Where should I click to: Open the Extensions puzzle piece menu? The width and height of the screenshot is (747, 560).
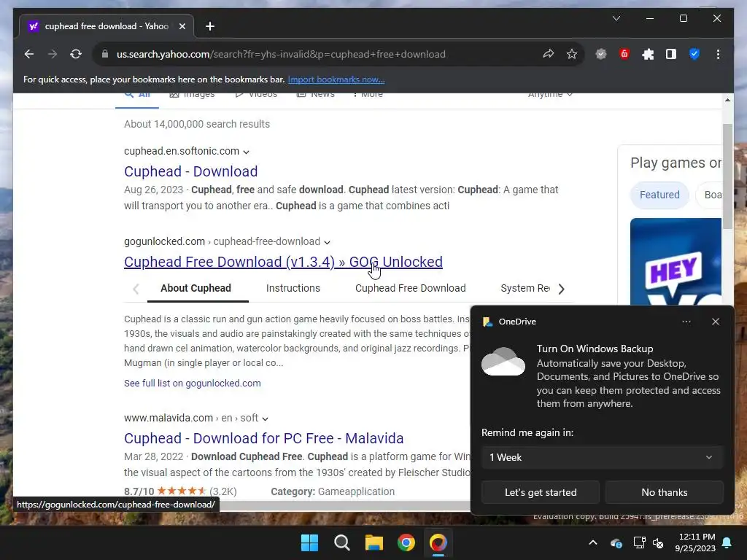point(648,54)
